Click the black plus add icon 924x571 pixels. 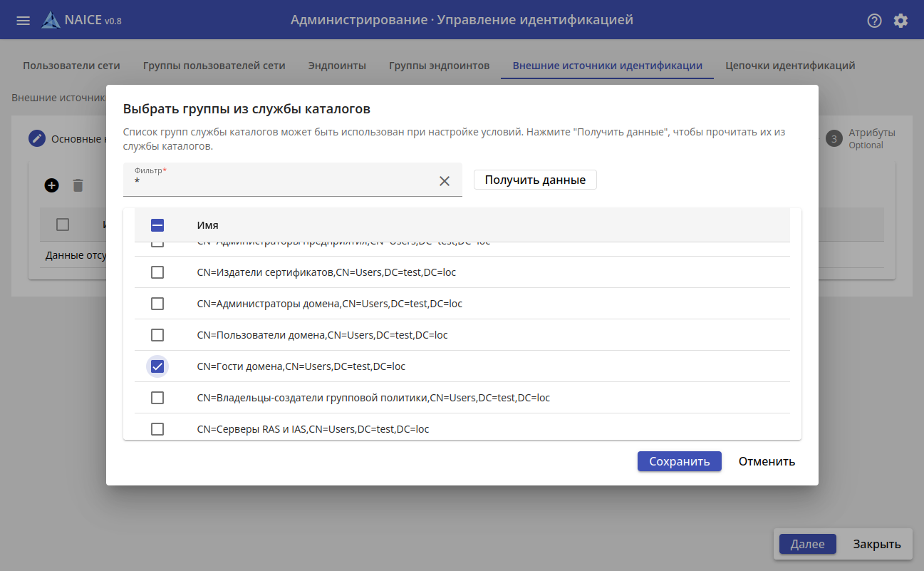tap(51, 185)
